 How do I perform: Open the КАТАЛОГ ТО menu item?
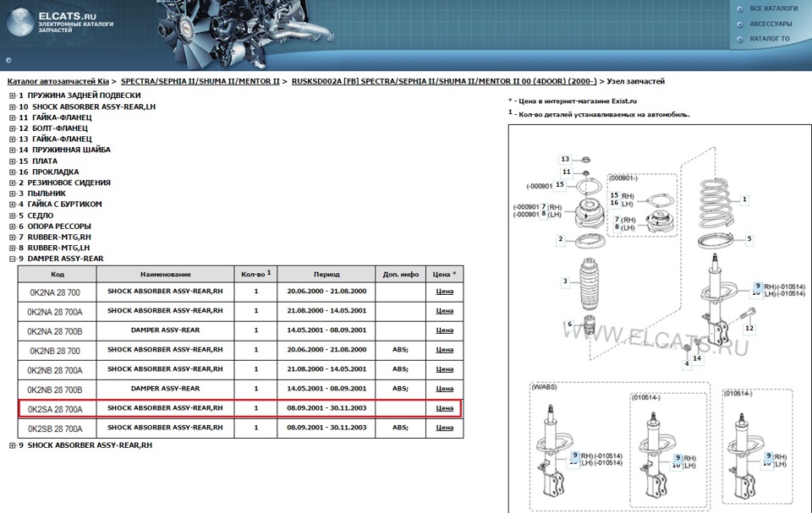770,39
